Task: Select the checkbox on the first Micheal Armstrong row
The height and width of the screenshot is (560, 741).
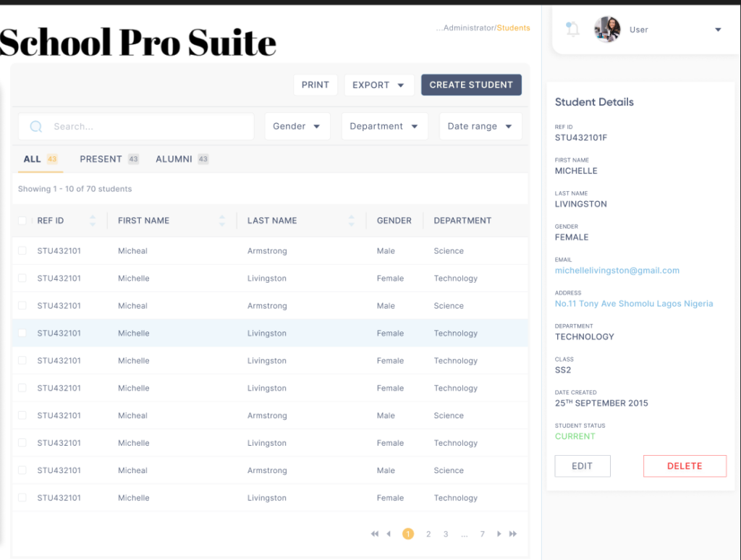Action: (22, 250)
